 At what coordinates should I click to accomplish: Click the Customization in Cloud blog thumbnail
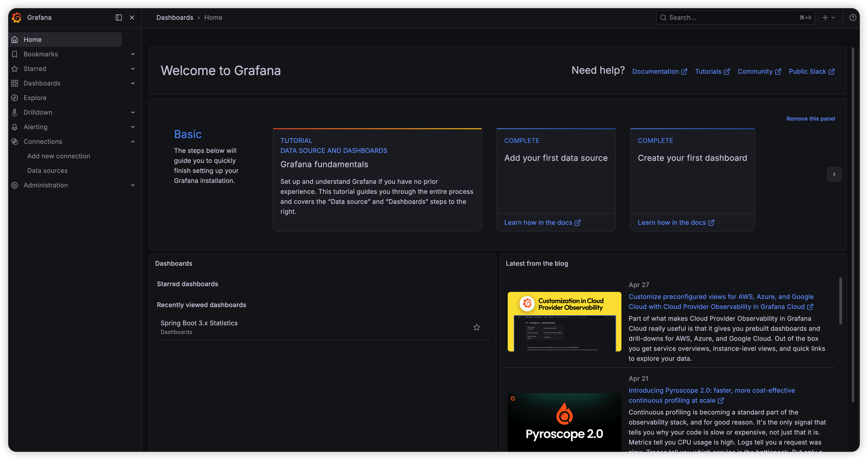564,321
